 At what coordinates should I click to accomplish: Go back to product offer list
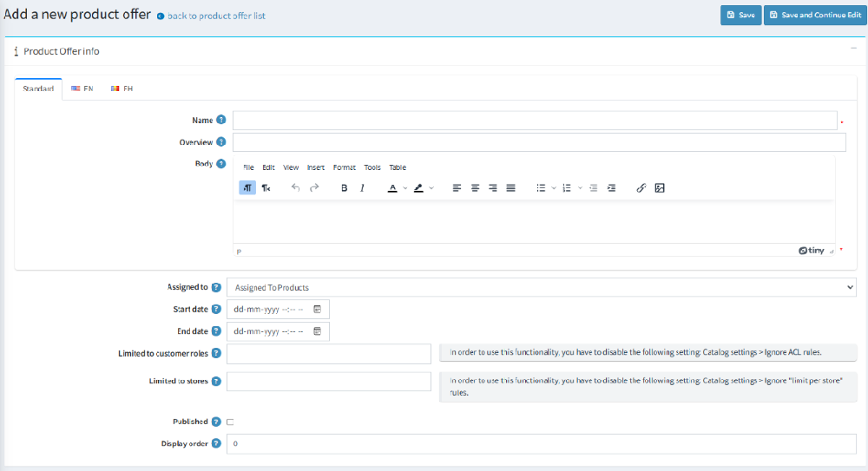[x=216, y=16]
